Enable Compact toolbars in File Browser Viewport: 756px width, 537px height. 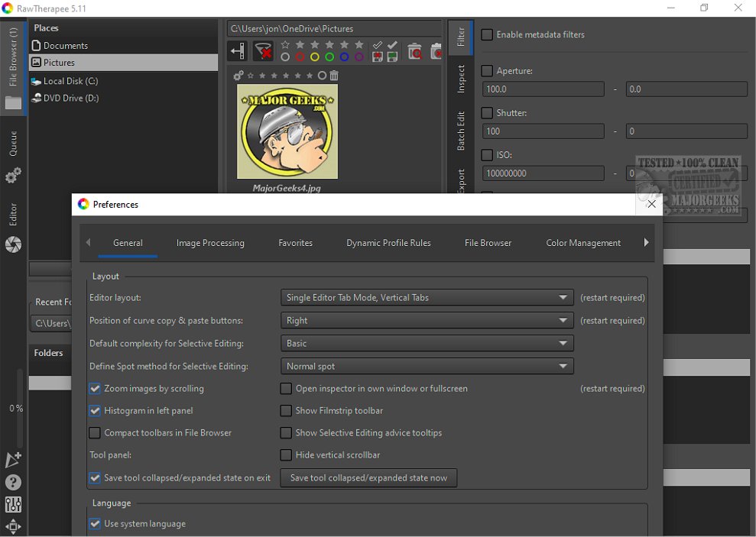click(95, 433)
